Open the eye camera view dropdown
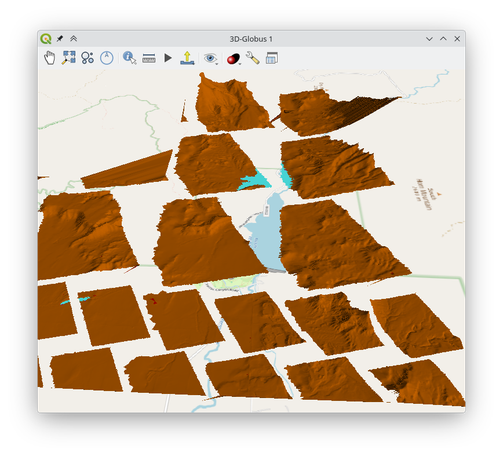The image size is (503, 457). (211, 58)
